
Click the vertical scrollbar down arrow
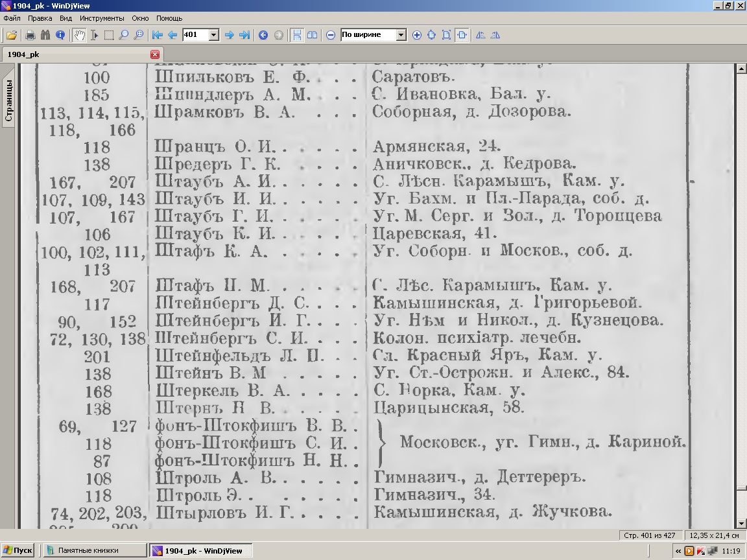pyautogui.click(x=741, y=523)
